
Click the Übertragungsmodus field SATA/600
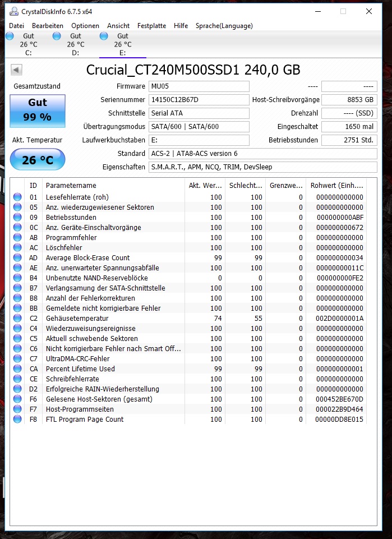tap(199, 127)
